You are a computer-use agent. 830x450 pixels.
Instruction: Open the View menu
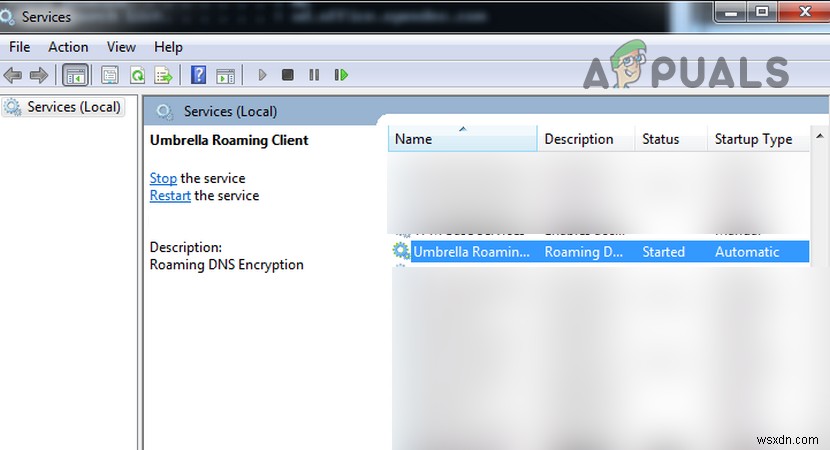pyautogui.click(x=121, y=47)
